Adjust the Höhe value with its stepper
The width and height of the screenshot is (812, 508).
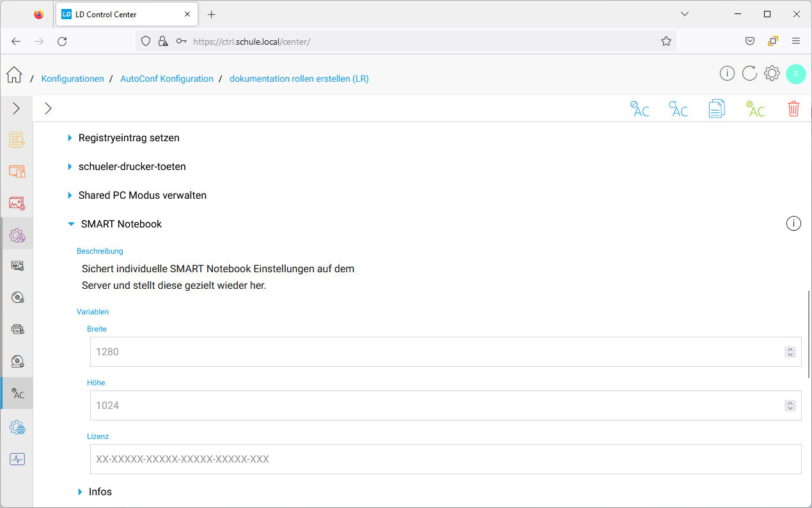[790, 406]
